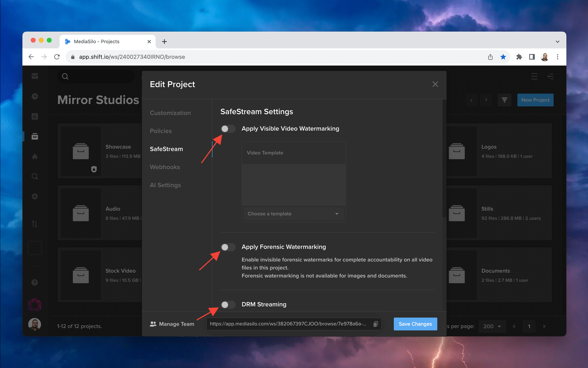Screen dimensions: 588x368
Task: Open Chrome side panel icon
Action: (x=532, y=57)
